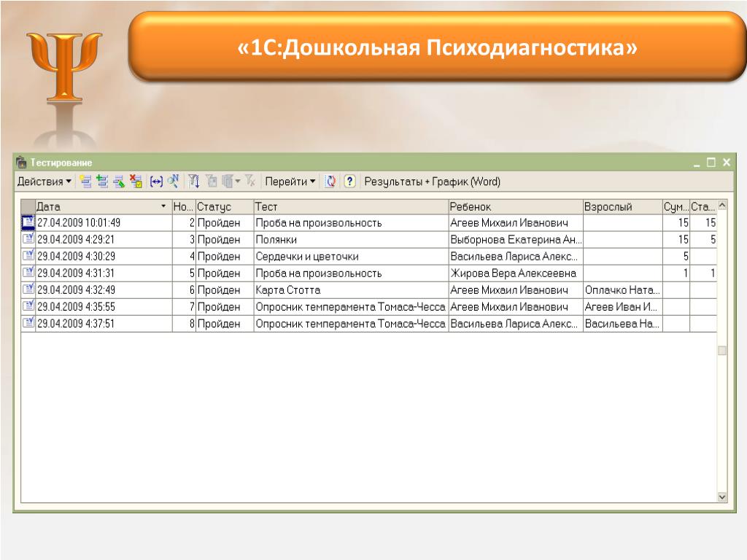
Task: Click the Filter and sort funnel icon
Action: [x=193, y=182]
